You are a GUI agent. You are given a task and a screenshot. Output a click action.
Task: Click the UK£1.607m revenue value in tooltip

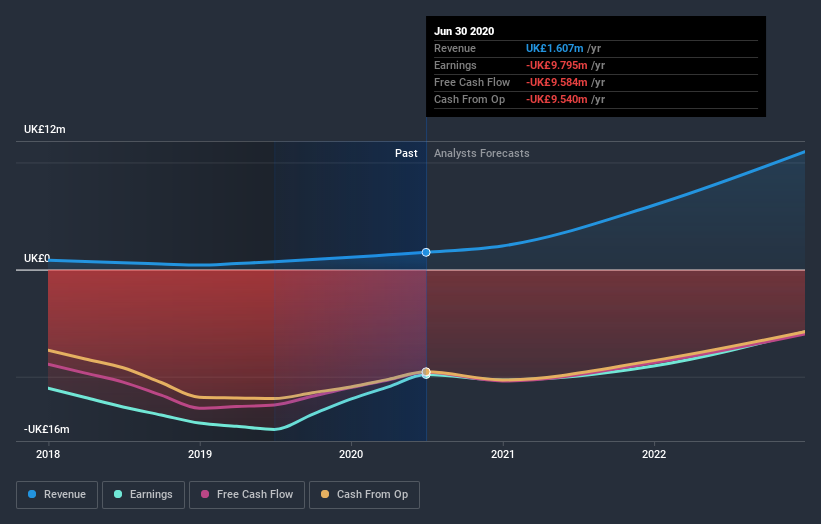click(x=554, y=48)
